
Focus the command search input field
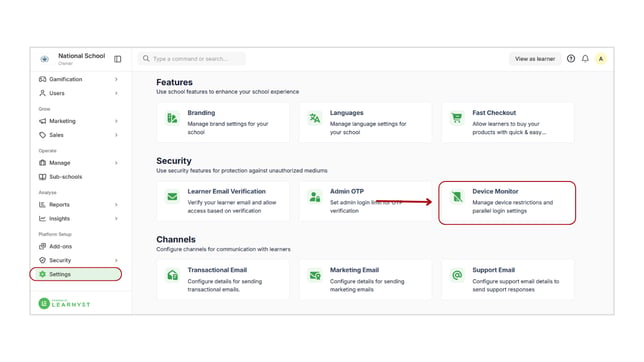pyautogui.click(x=191, y=59)
